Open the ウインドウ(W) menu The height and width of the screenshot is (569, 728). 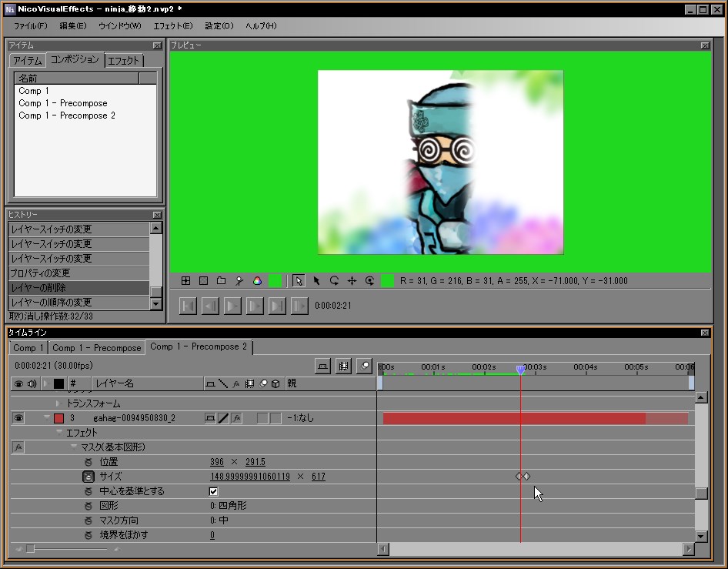(120, 26)
